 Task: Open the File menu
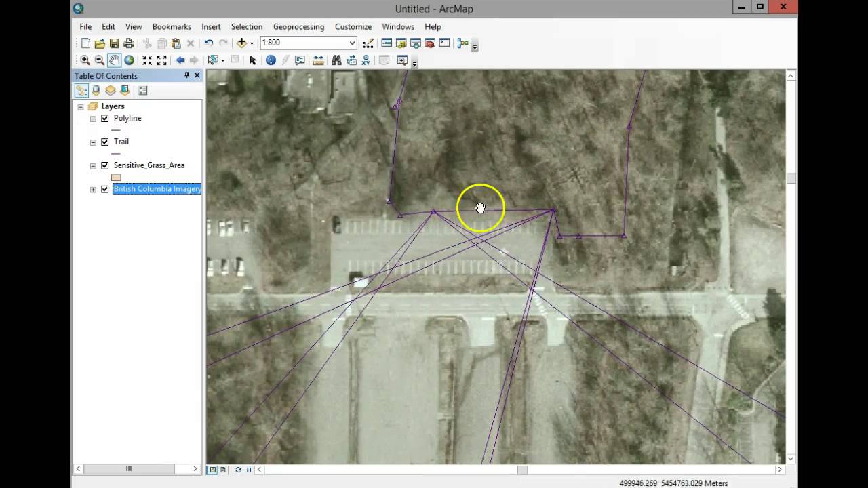pos(85,26)
